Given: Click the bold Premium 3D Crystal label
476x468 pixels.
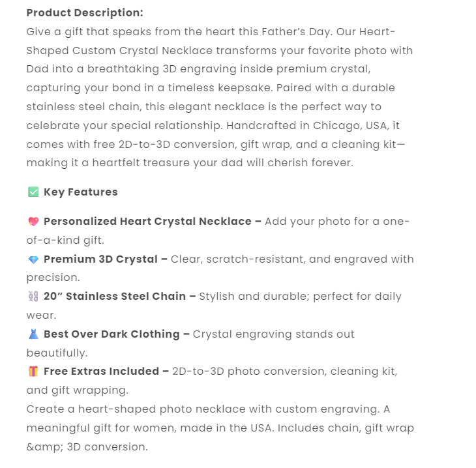Looking at the screenshot, I should point(100,259).
